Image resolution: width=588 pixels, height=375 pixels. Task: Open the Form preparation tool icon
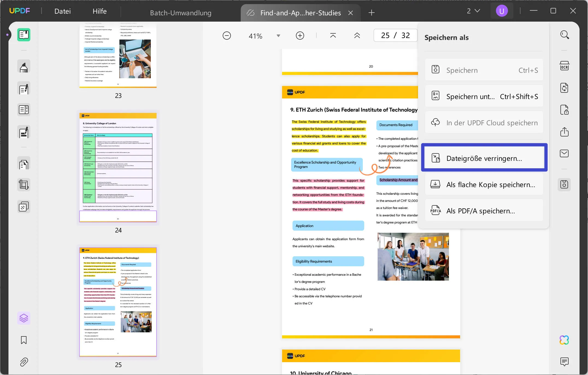pos(24,110)
